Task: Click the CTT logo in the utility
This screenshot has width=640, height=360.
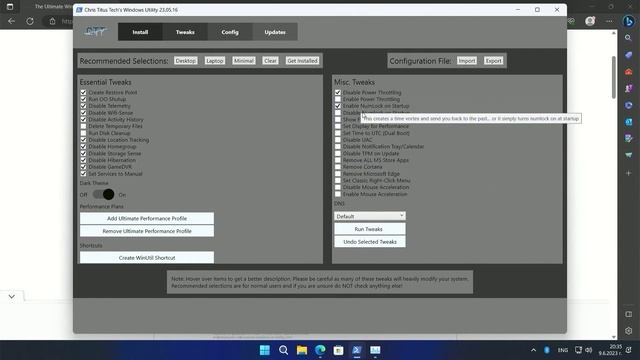Action: point(95,31)
